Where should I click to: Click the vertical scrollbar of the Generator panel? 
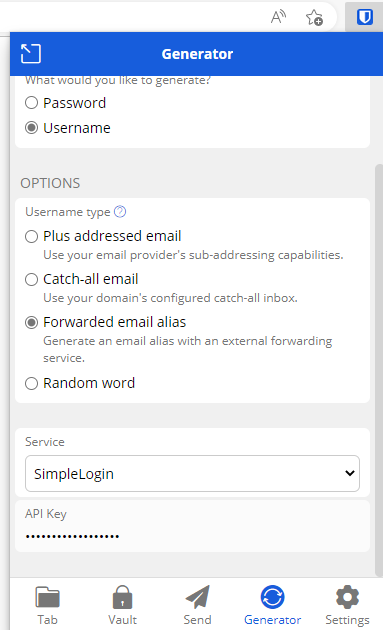click(x=379, y=370)
